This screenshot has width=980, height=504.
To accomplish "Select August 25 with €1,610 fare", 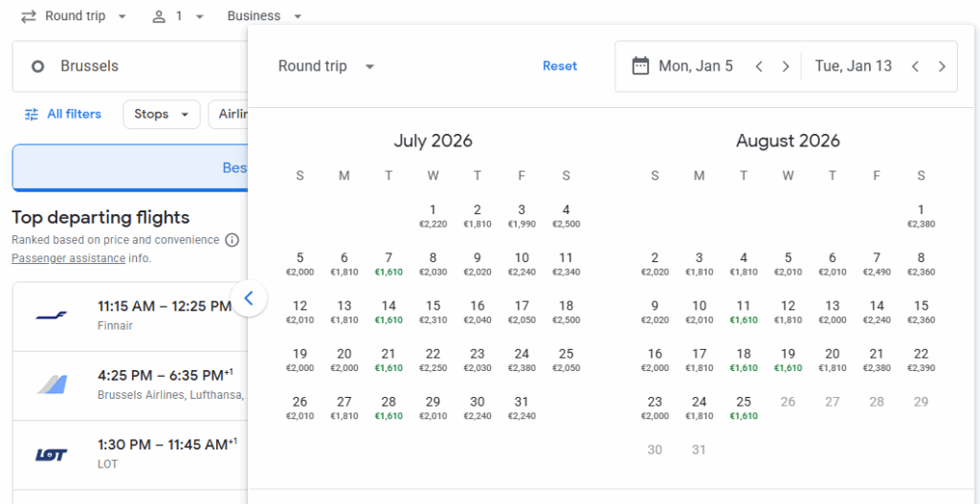I will 744,408.
